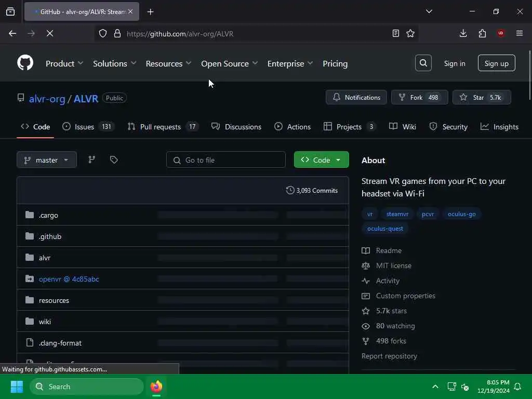Expand the Product menu

pos(64,63)
